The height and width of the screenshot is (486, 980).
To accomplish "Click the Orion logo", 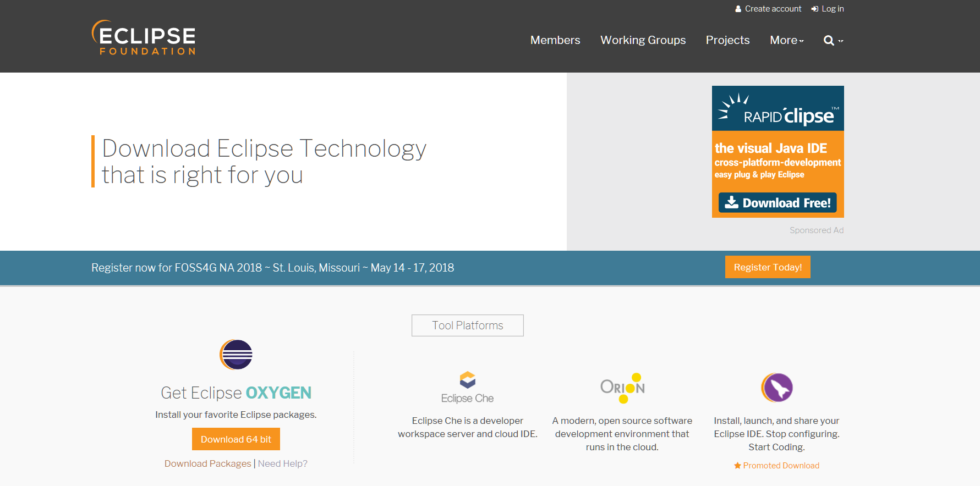I will [622, 388].
